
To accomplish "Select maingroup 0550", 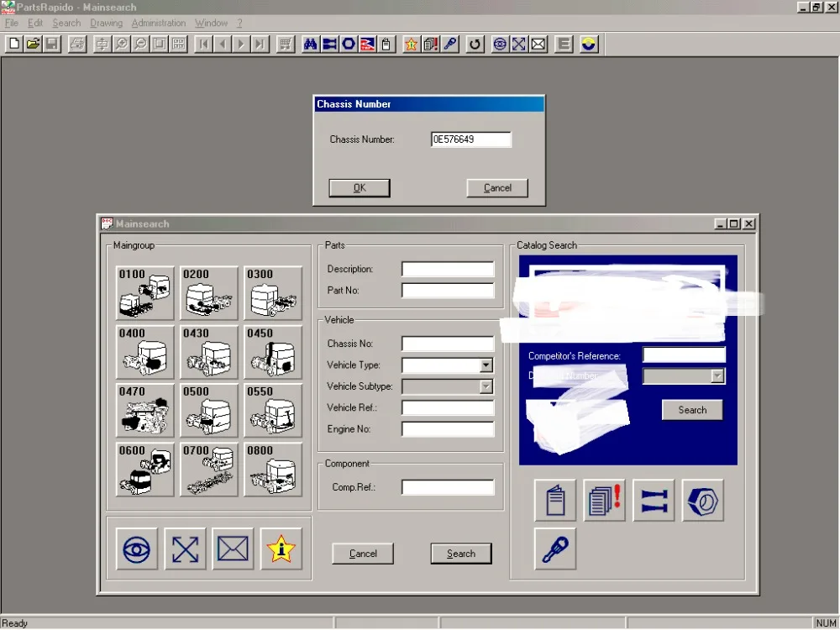I will [x=273, y=411].
